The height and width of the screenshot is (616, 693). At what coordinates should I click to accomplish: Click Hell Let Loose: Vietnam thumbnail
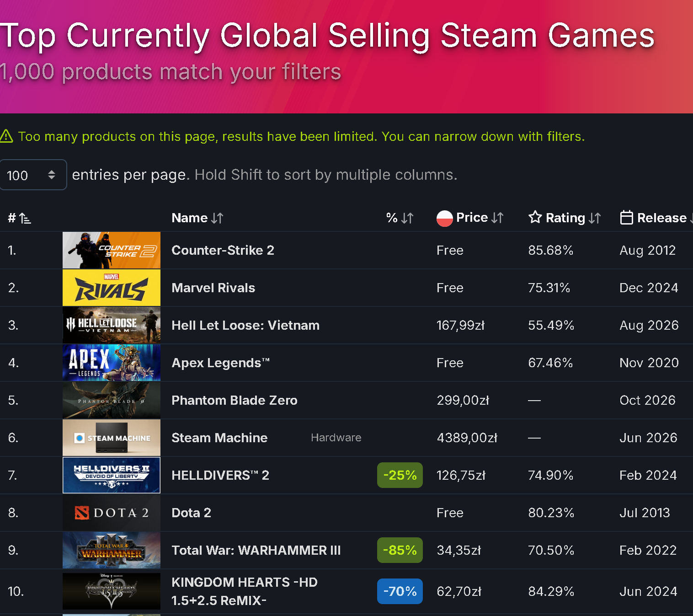tap(112, 325)
